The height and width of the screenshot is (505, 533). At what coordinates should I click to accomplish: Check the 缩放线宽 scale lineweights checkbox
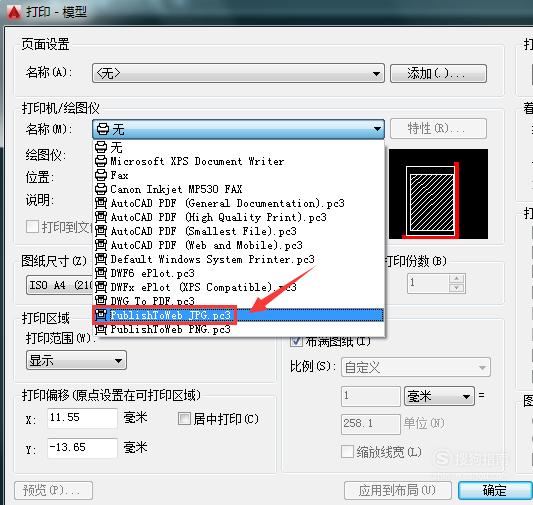point(347,452)
